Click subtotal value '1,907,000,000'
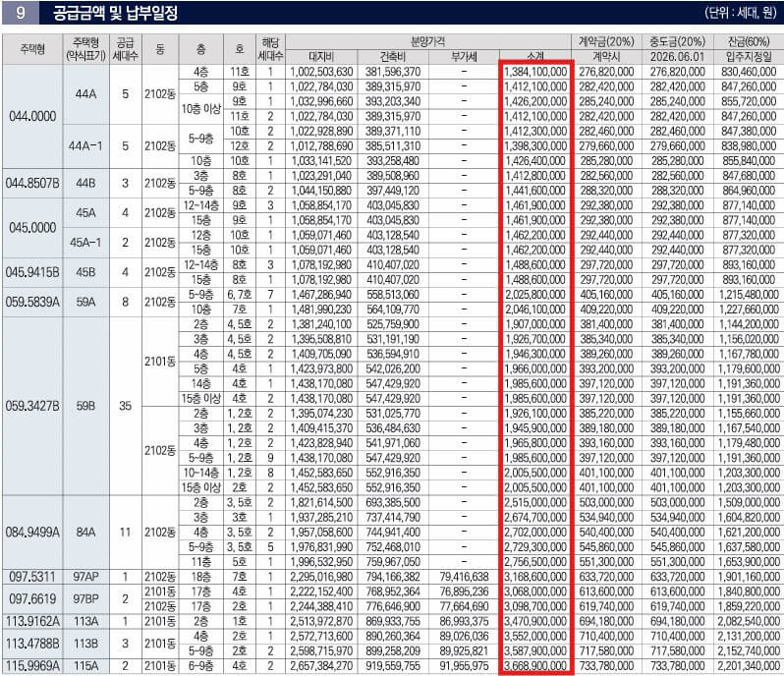Screen dimensions: 784x676 coord(535,324)
